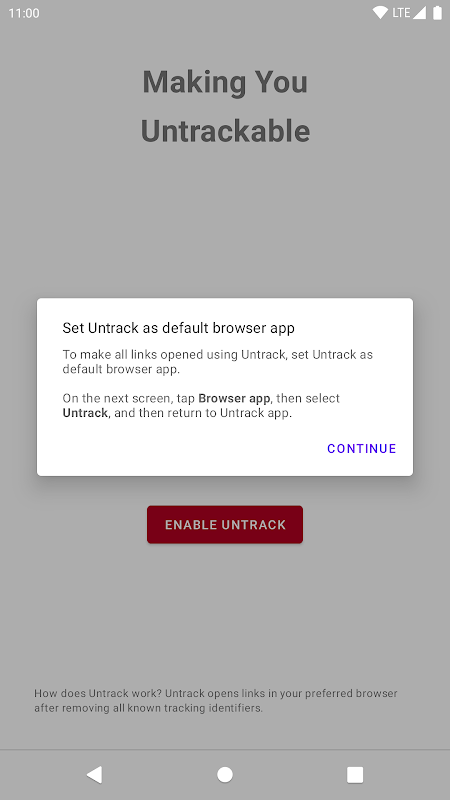Click the 'after removing all known tracking identifiers' line
Screen dimensions: 450x800
tap(148, 708)
